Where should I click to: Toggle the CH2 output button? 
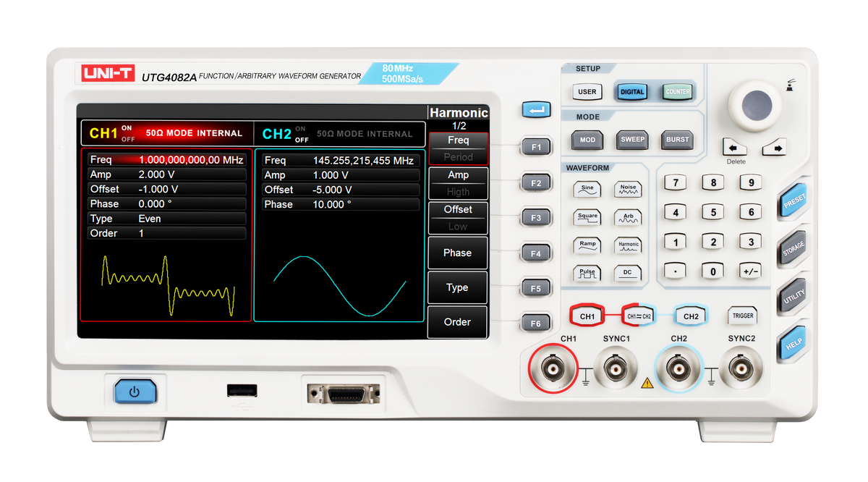691,316
